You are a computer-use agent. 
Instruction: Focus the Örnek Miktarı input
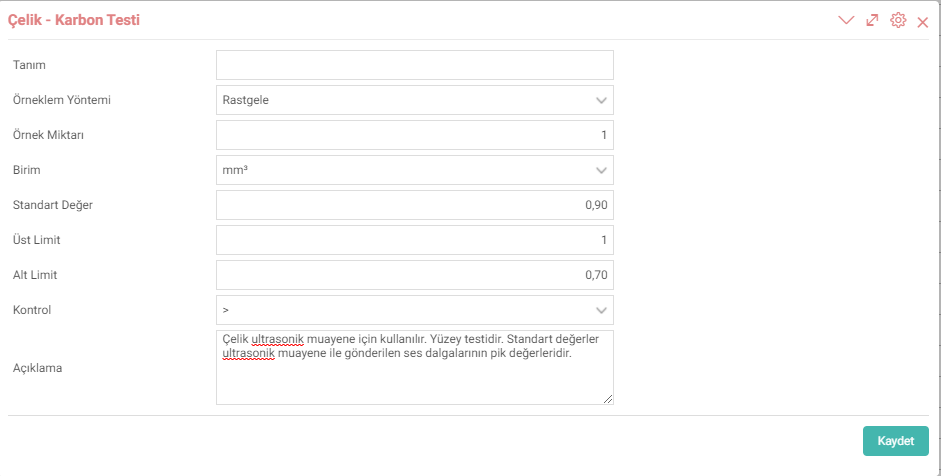(x=415, y=135)
